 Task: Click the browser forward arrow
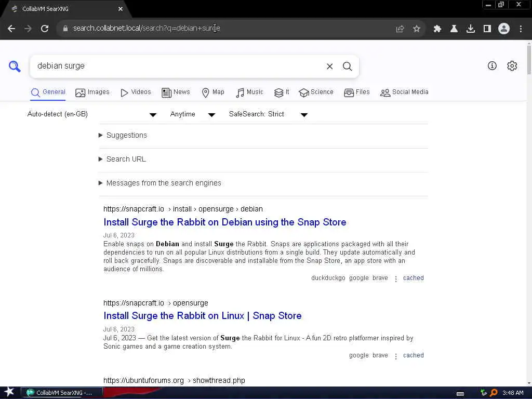pos(28,29)
